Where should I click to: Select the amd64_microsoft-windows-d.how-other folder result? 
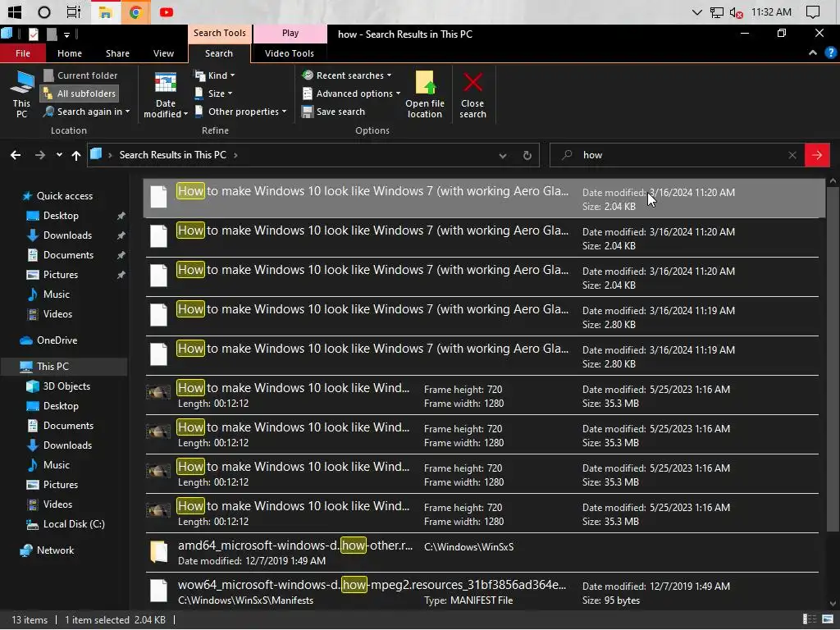click(481, 553)
